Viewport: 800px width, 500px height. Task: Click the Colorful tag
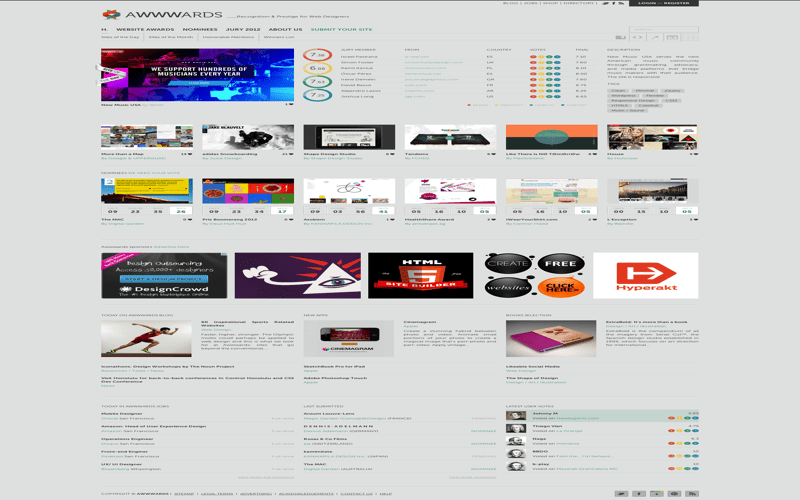(648, 106)
